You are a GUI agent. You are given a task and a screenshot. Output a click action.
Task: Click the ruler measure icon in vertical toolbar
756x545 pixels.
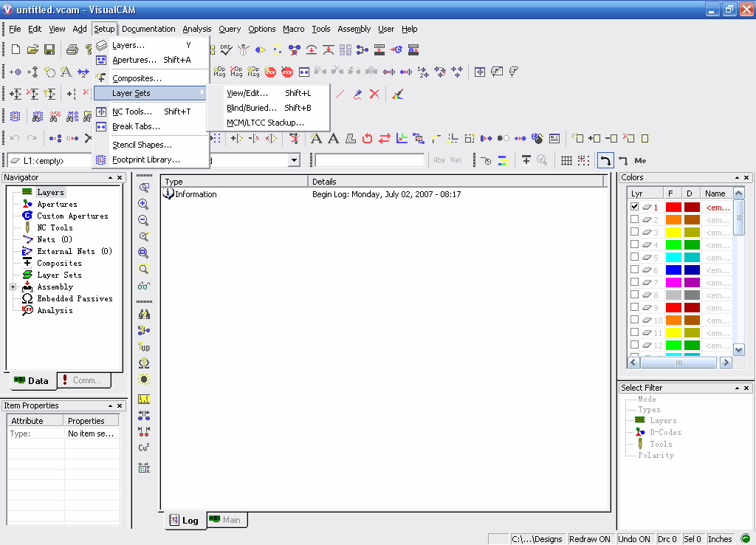click(x=144, y=399)
